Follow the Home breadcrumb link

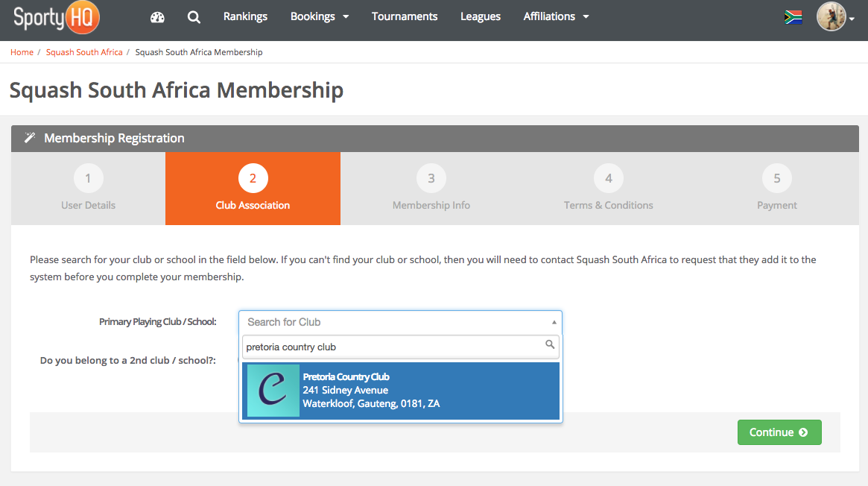pos(22,52)
